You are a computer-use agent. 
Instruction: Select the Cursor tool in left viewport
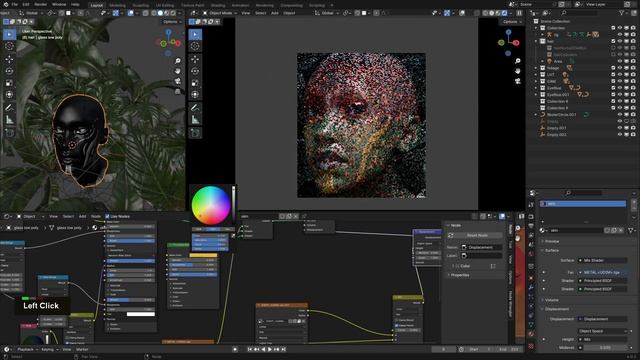(x=9, y=46)
